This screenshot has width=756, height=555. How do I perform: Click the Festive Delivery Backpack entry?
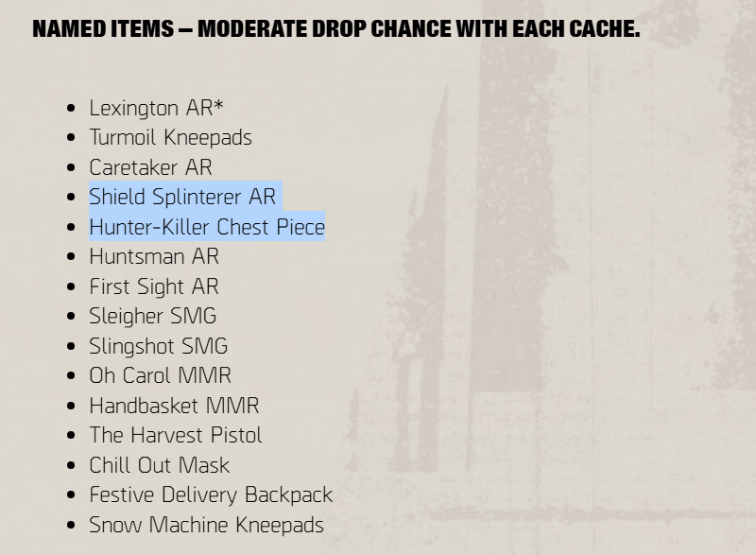click(x=211, y=494)
